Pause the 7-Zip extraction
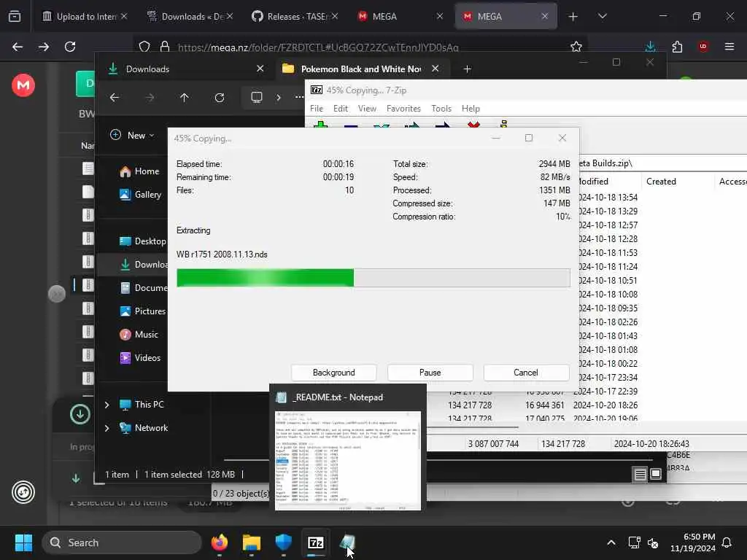This screenshot has height=560, width=747. pyautogui.click(x=430, y=373)
